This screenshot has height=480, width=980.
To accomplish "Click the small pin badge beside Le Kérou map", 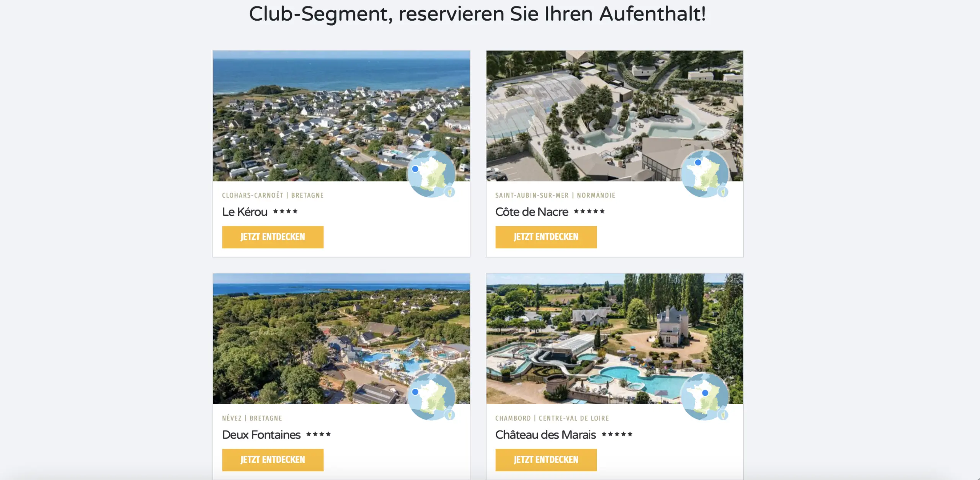I will pyautogui.click(x=450, y=192).
